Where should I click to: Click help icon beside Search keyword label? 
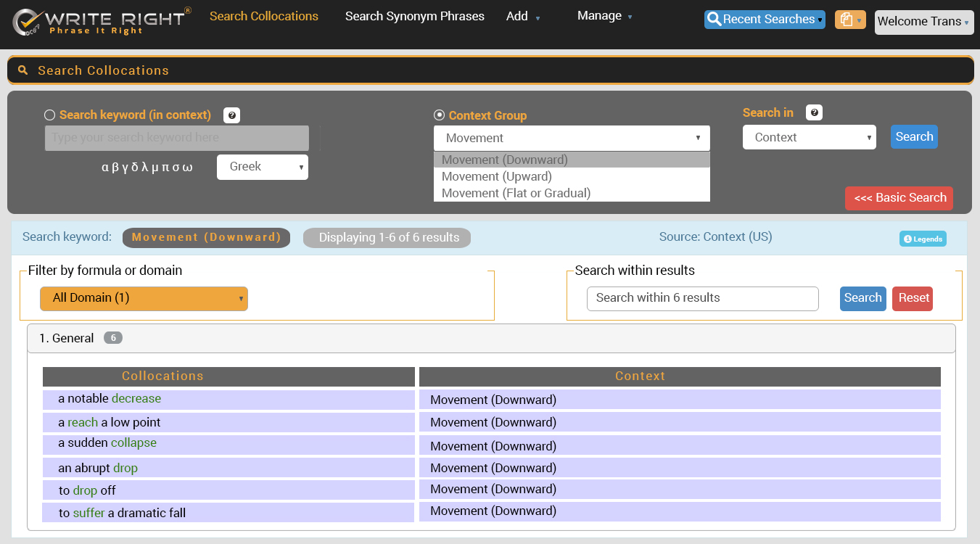pyautogui.click(x=231, y=115)
